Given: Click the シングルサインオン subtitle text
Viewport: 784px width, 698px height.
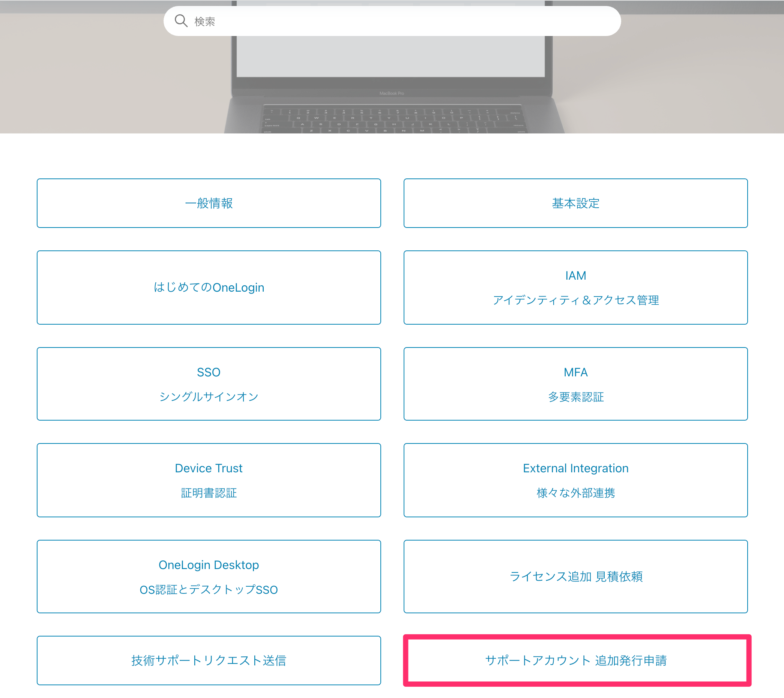Looking at the screenshot, I should pyautogui.click(x=209, y=397).
